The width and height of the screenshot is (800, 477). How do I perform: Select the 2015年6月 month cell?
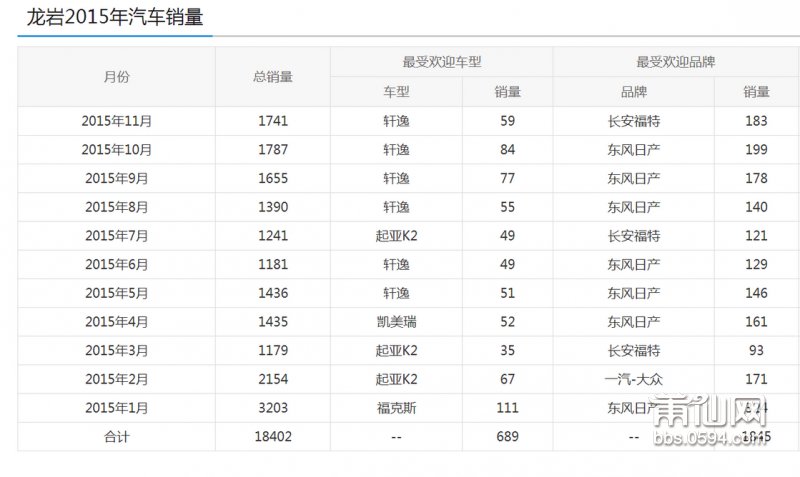pyautogui.click(x=116, y=264)
